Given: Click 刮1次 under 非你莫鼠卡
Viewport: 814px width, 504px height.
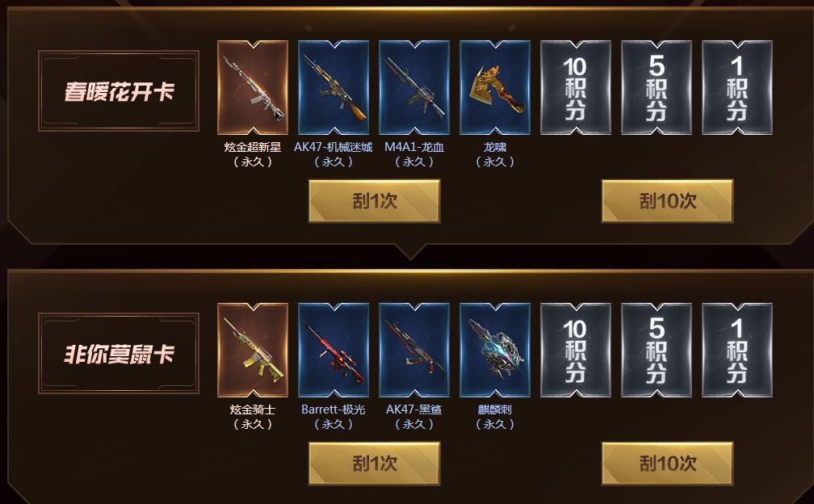Looking at the screenshot, I should tap(375, 464).
